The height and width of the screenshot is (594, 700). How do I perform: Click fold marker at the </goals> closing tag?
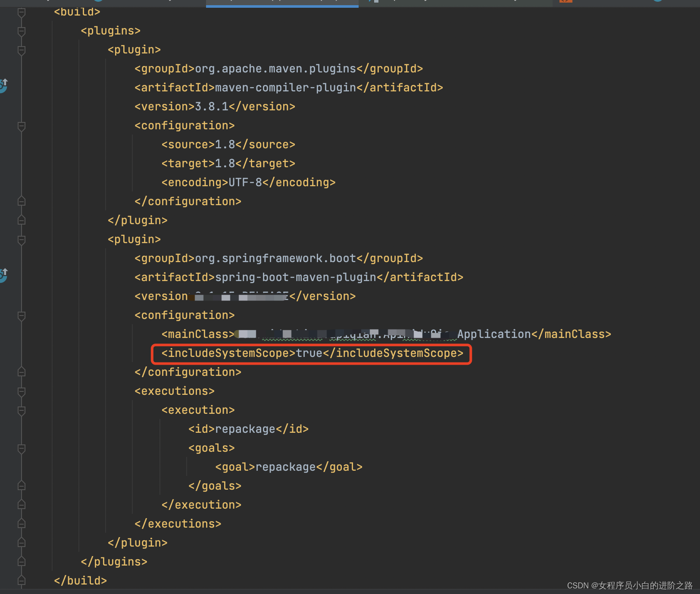(22, 486)
